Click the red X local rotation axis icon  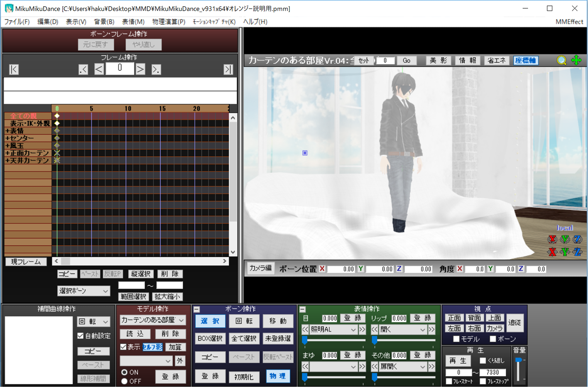(552, 239)
